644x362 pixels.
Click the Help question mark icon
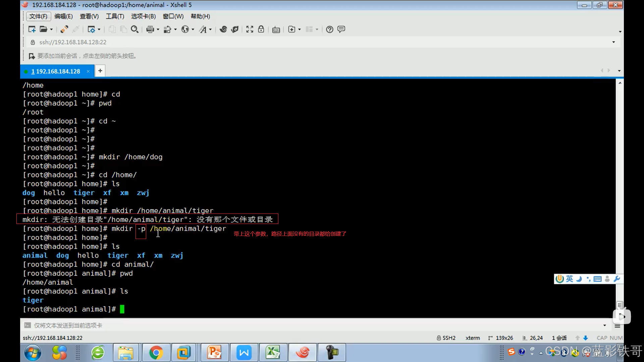point(330,29)
